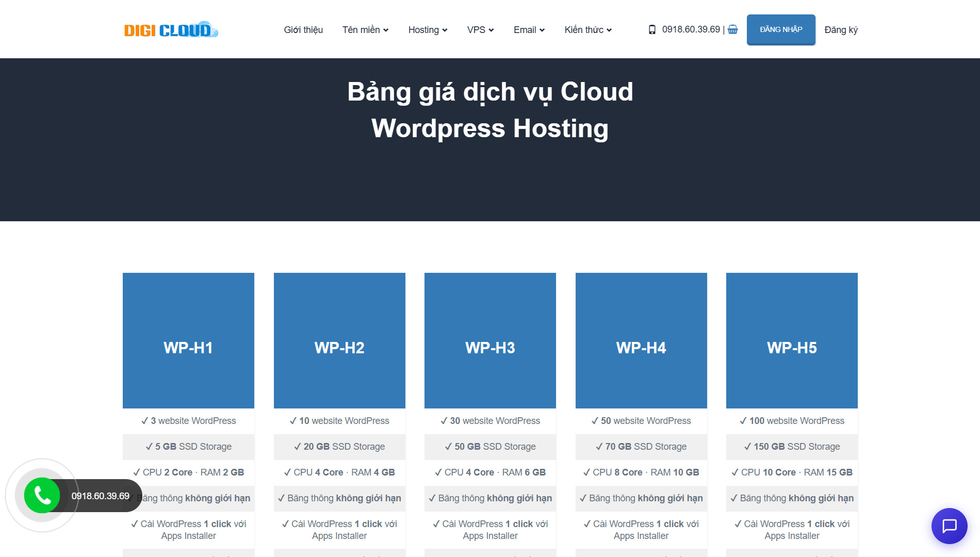Select the WP-H4 plan header
980x557 pixels.
[641, 340]
